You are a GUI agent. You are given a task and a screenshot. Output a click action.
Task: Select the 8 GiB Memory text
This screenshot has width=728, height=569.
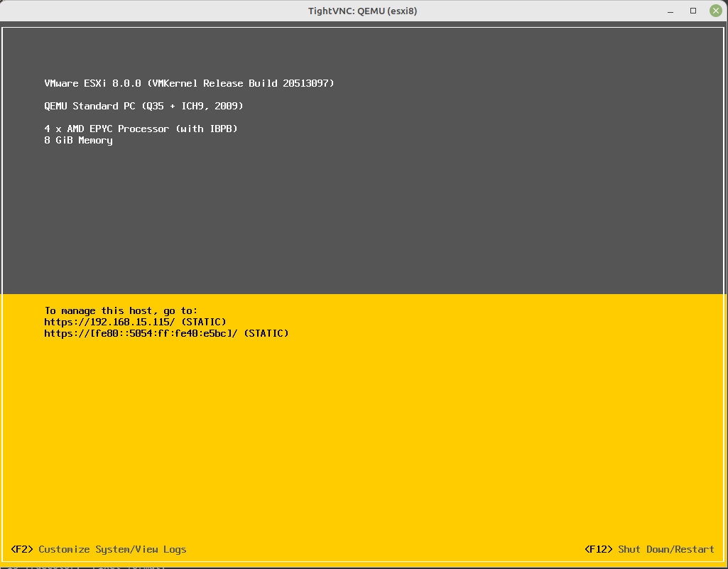click(78, 140)
